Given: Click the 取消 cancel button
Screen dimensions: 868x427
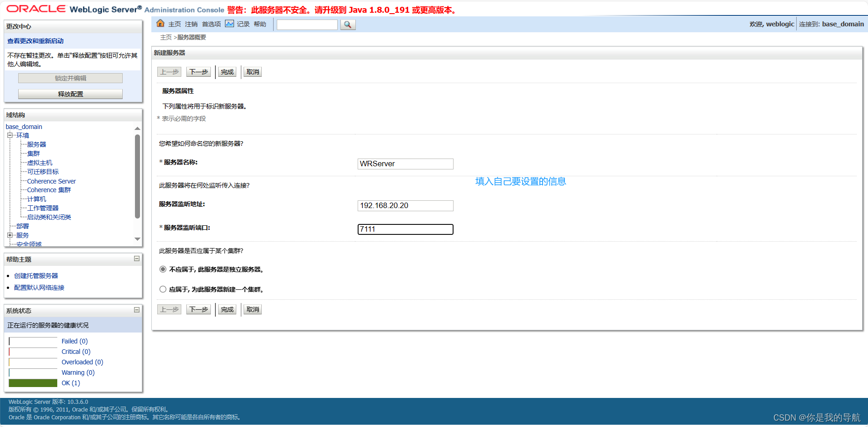Looking at the screenshot, I should pyautogui.click(x=252, y=71).
